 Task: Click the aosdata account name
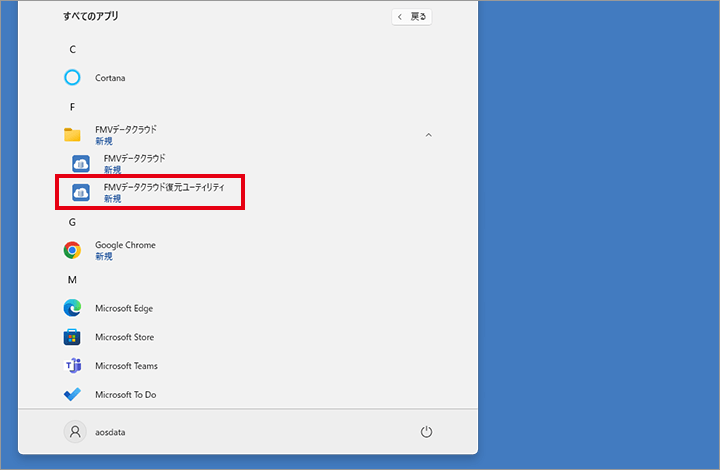click(117, 432)
